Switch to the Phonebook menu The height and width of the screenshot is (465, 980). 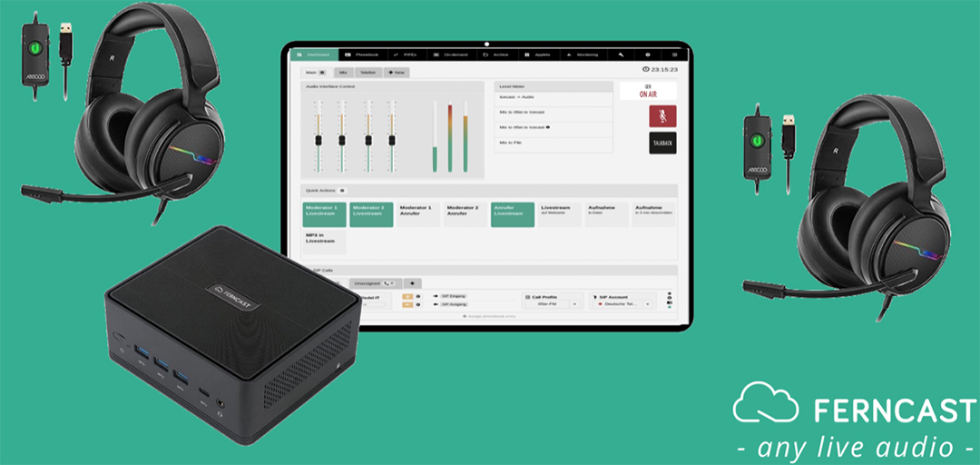[x=363, y=54]
